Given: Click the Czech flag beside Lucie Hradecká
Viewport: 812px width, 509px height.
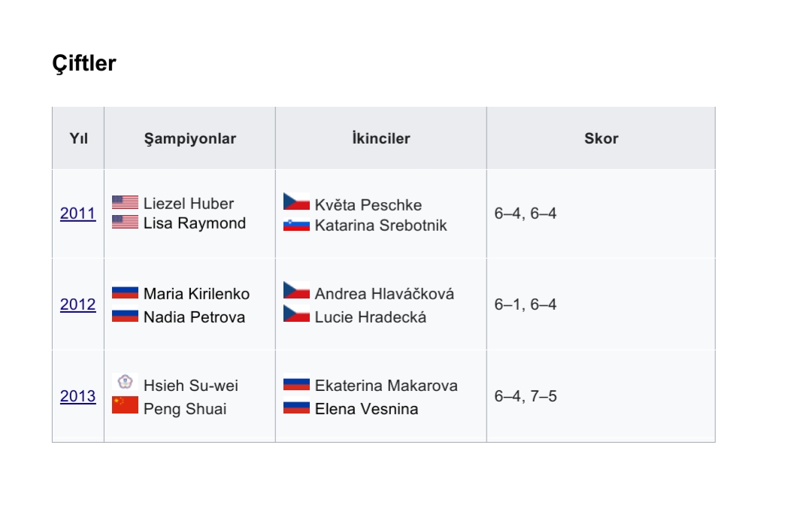Looking at the screenshot, I should [x=297, y=314].
